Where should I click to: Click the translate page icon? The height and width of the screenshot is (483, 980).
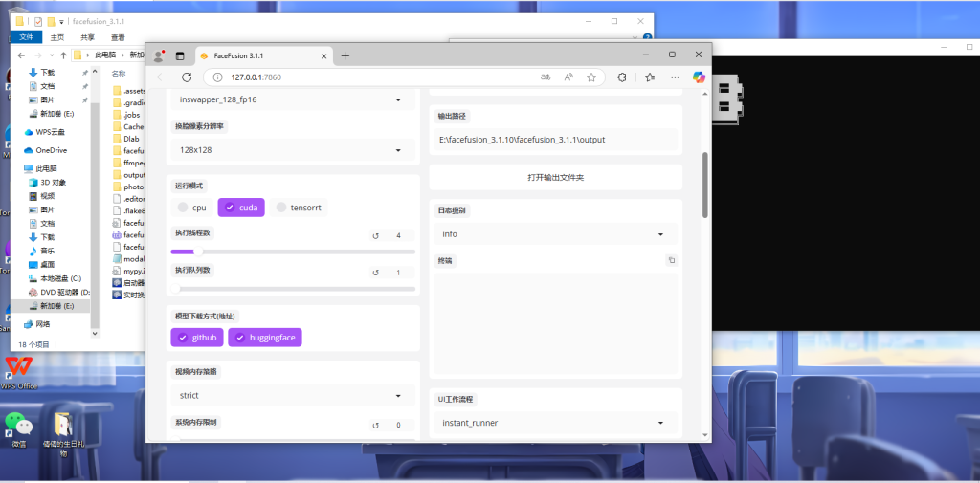tap(545, 77)
